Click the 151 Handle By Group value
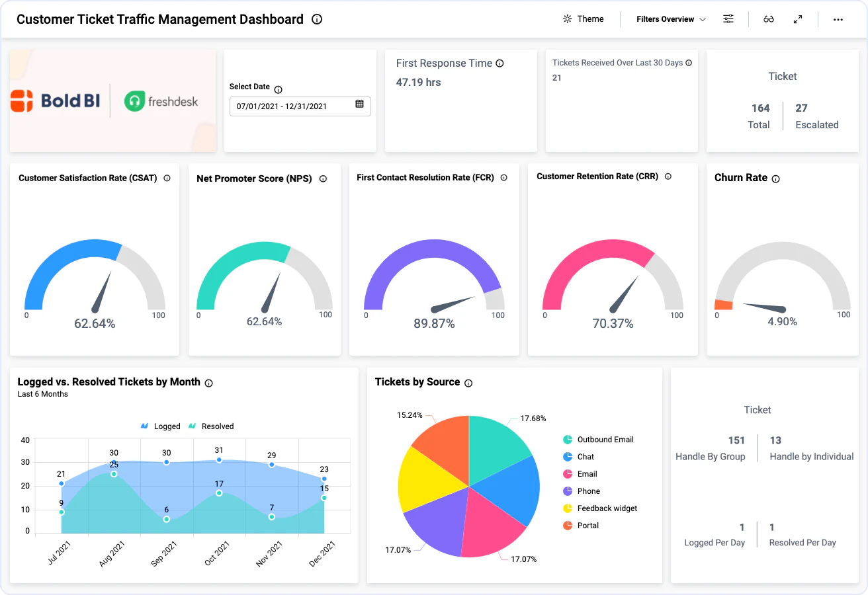The width and height of the screenshot is (868, 595). (736, 440)
